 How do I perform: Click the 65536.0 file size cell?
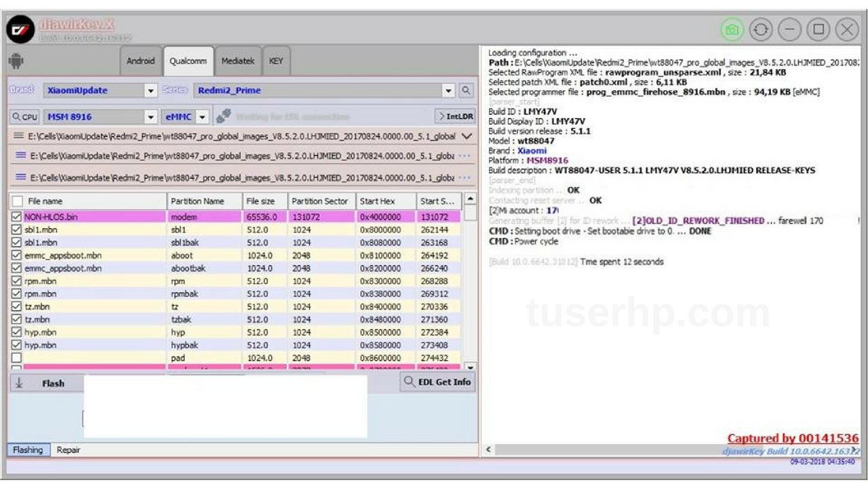coord(264,217)
